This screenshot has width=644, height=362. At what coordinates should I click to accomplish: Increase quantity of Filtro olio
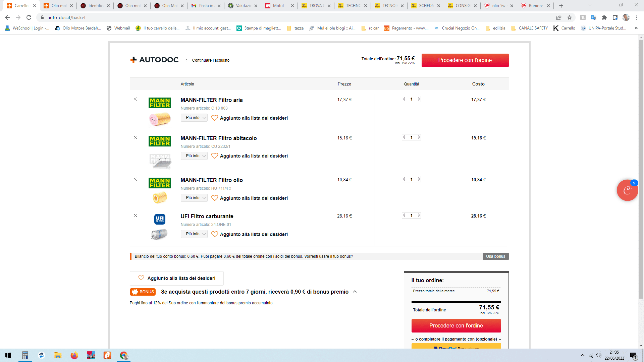(419, 179)
